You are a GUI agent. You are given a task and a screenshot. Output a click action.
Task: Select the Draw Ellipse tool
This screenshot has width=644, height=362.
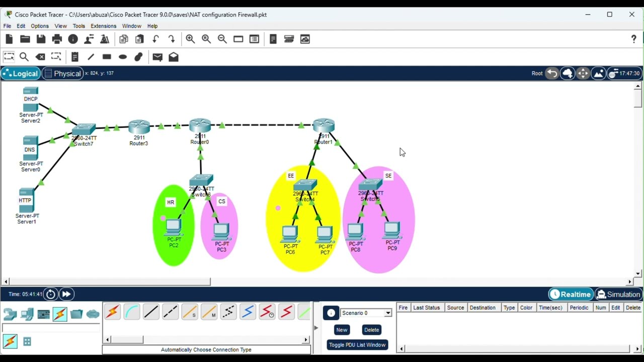pos(123,57)
